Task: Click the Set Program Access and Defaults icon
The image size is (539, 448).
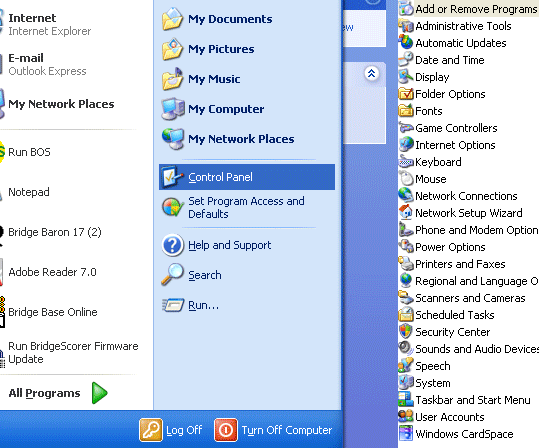Action: tap(173, 207)
